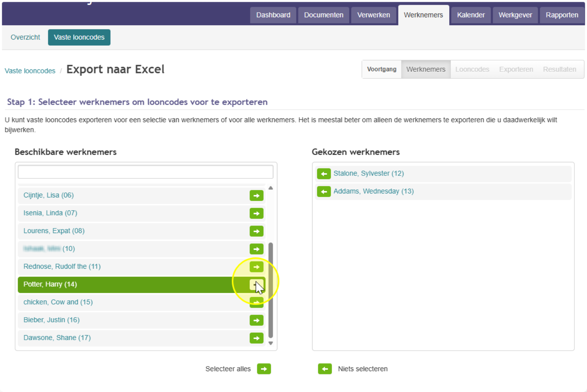
Task: Open Overzicht sub-navigation link
Action: point(25,37)
